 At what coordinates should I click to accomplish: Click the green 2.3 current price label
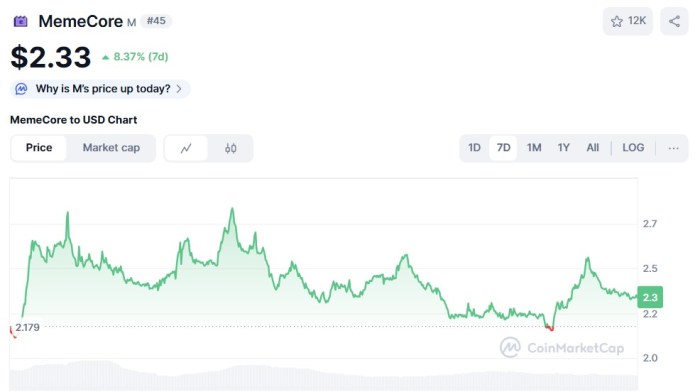click(650, 297)
